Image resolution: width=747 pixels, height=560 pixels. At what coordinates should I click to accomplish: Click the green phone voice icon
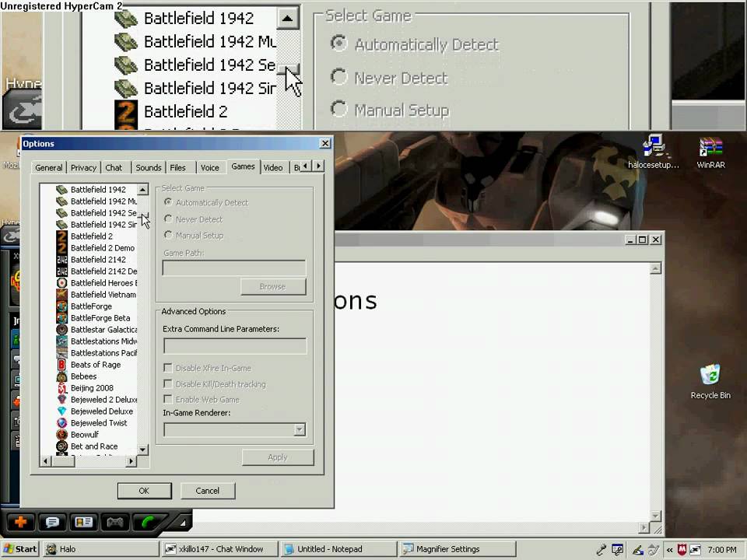coord(149,523)
